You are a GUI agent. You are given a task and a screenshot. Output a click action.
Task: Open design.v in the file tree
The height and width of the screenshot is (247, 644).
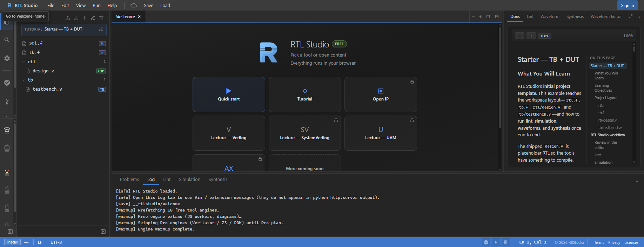click(43, 71)
